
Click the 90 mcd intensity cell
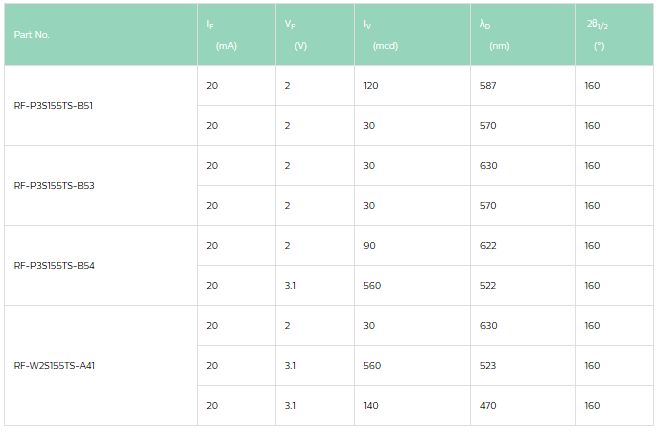[x=370, y=246]
